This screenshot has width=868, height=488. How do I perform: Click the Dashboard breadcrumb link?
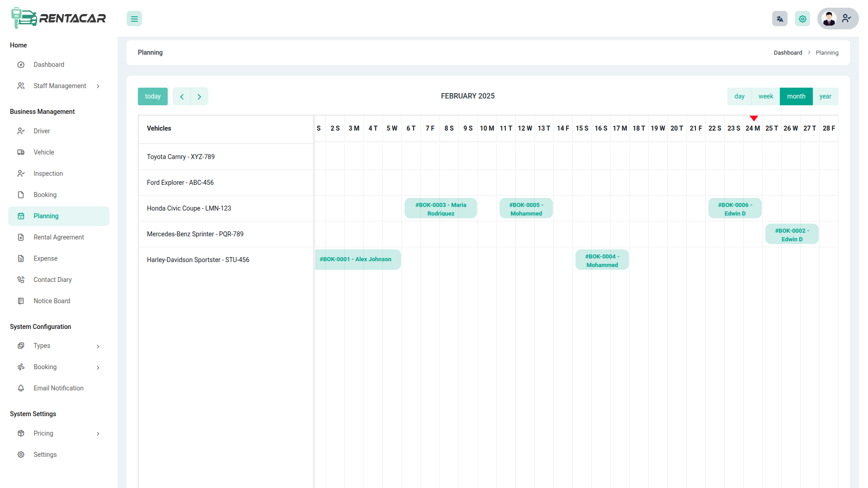click(x=788, y=53)
